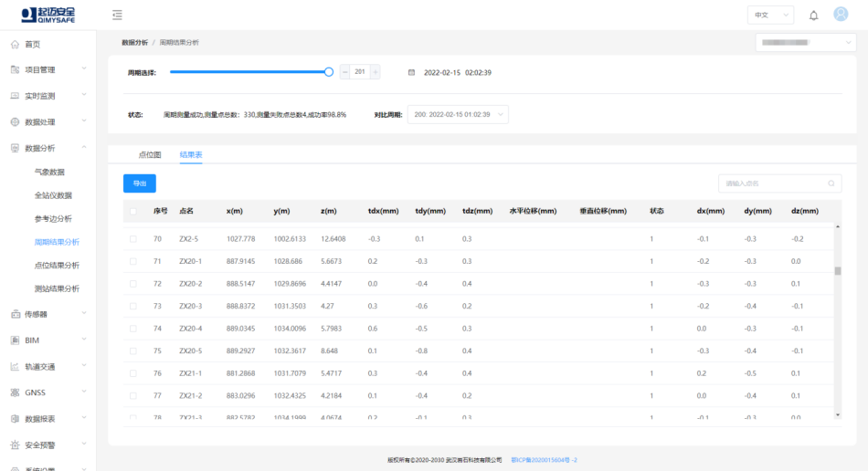Click the 周期选择 slider handle

pyautogui.click(x=329, y=72)
